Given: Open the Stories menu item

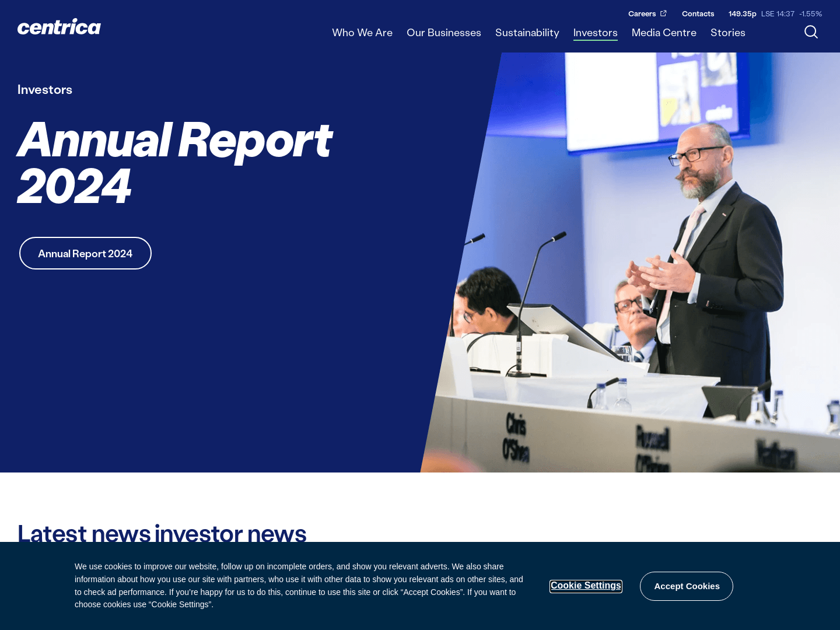Looking at the screenshot, I should coord(728,33).
